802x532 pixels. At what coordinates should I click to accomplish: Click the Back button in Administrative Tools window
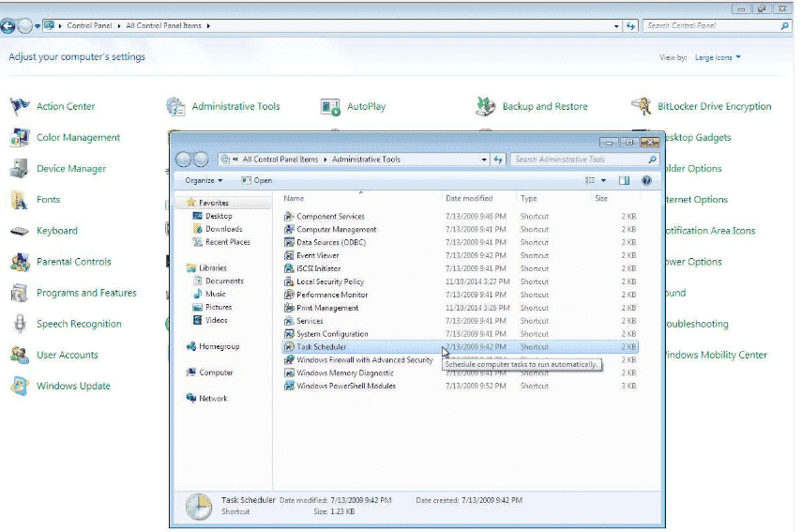click(183, 160)
